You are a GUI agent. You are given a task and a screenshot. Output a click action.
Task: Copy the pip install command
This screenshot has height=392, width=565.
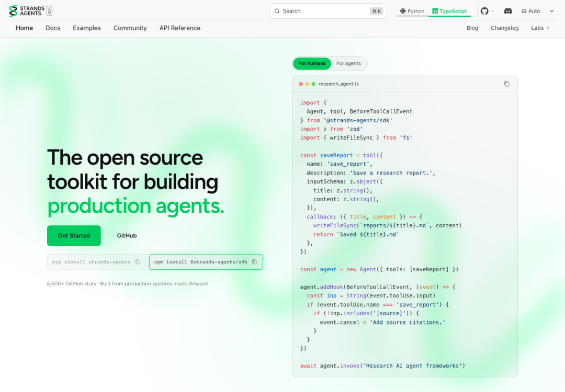click(x=138, y=262)
